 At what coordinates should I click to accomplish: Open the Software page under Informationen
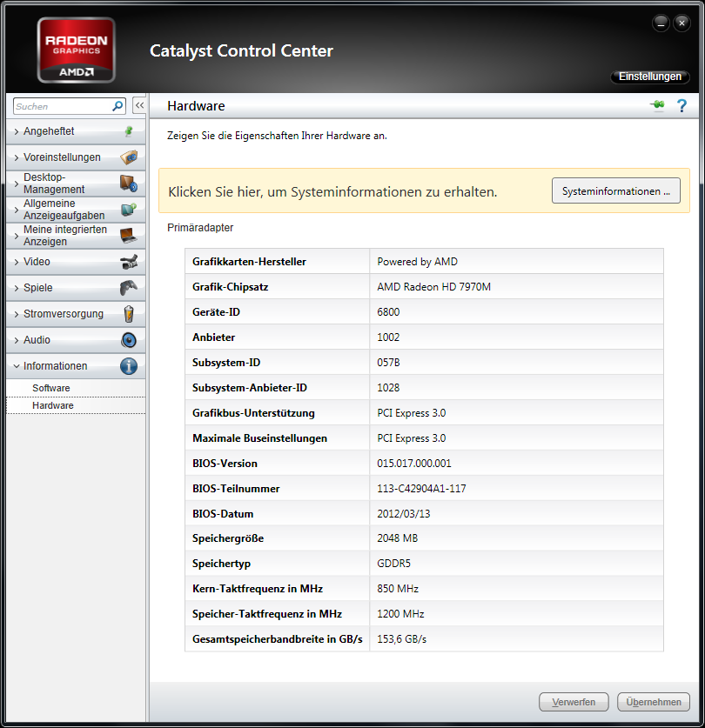pos(76,388)
